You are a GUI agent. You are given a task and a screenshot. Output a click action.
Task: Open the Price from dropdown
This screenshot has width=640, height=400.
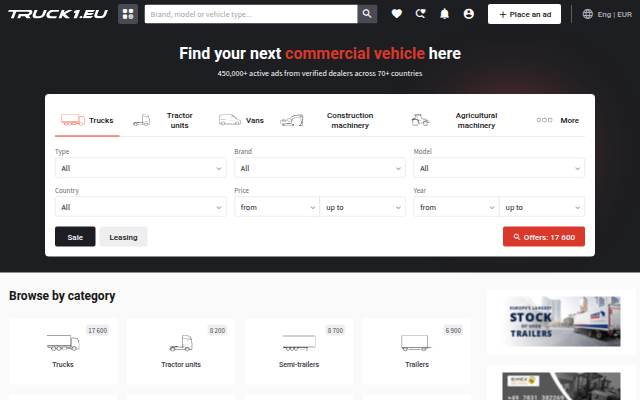click(277, 207)
